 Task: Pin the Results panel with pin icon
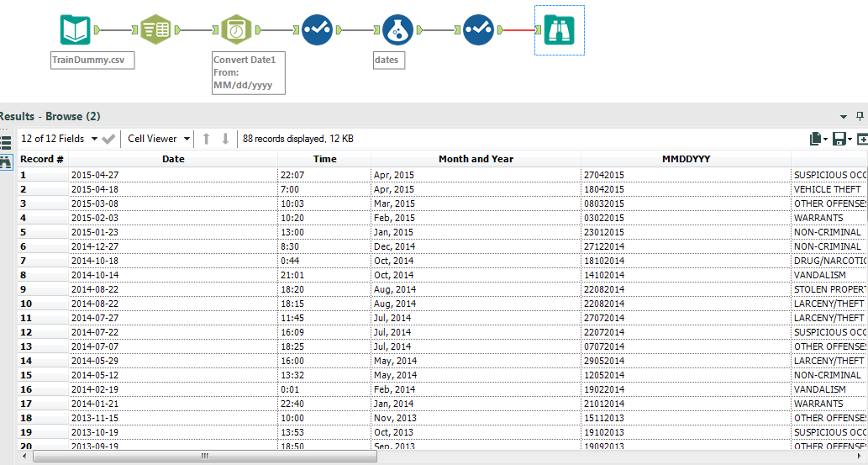tap(860, 116)
